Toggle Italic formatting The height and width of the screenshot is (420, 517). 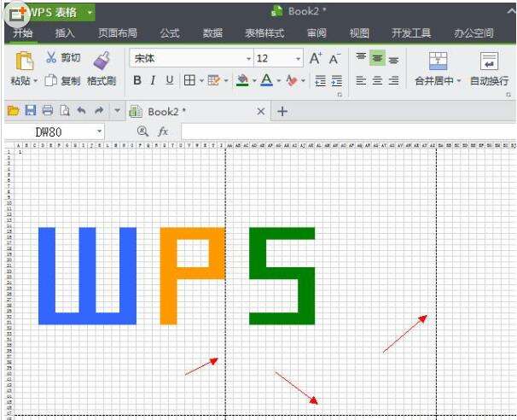pos(153,80)
